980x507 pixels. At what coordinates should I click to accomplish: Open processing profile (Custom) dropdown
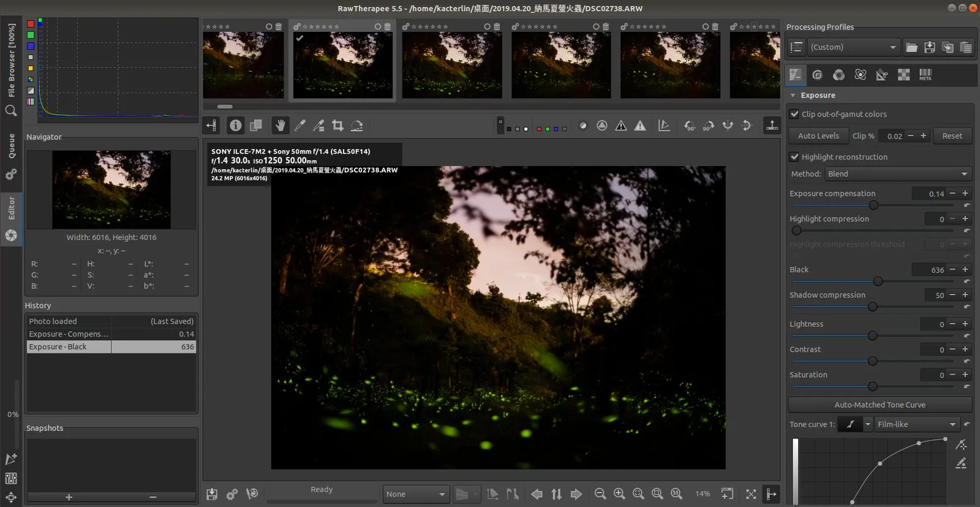(x=854, y=47)
